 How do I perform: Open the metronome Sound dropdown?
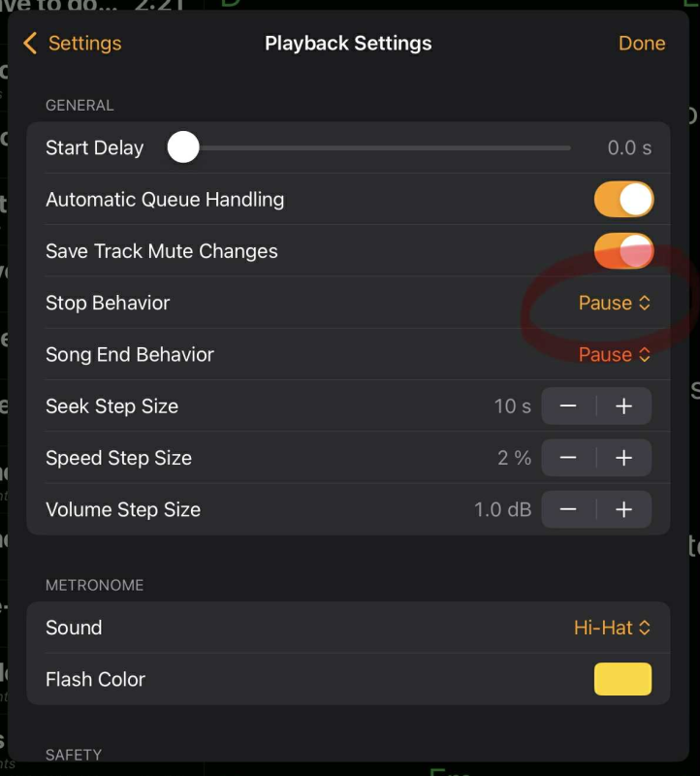pyautogui.click(x=612, y=628)
